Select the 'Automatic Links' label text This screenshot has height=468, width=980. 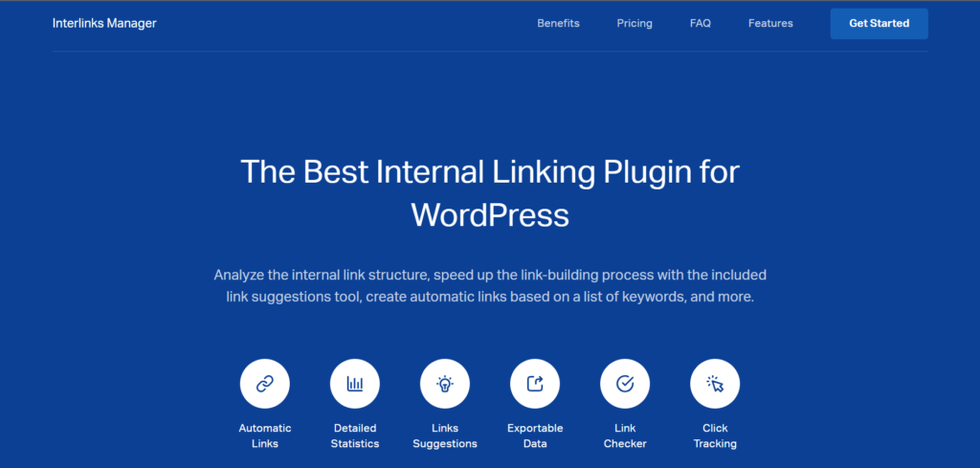[265, 436]
